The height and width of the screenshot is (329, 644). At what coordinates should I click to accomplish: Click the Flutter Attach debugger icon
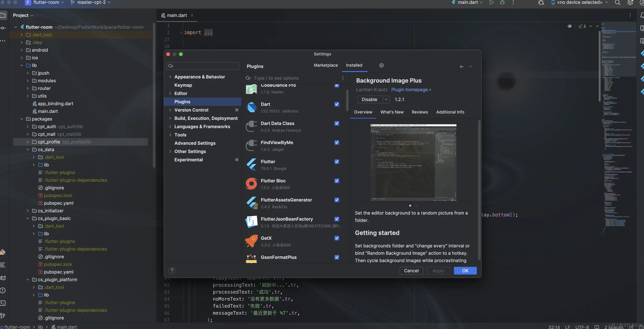coord(541,3)
